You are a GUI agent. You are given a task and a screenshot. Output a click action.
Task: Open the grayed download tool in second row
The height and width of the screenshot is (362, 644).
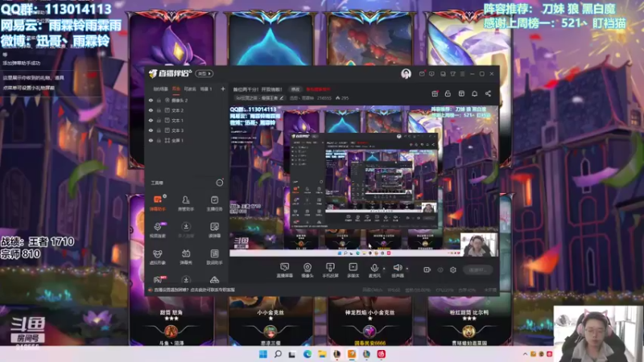click(186, 230)
